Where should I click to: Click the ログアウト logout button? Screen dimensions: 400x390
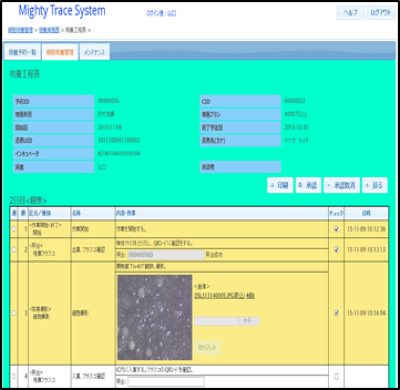point(381,13)
